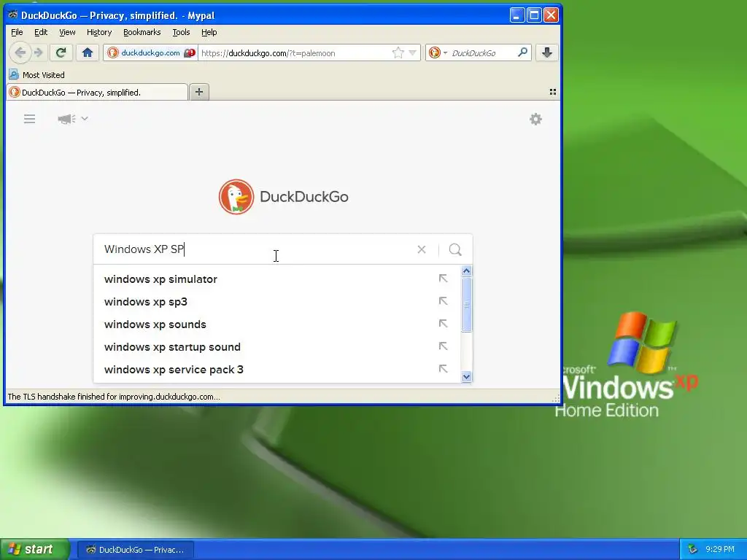This screenshot has height=560, width=747.
Task: Open the Tools menu
Action: tap(181, 32)
